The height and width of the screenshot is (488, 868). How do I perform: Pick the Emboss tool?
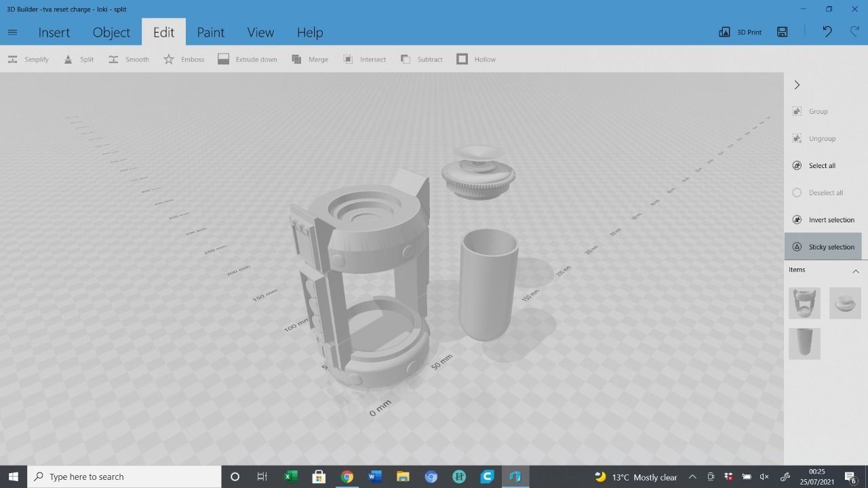click(x=184, y=59)
